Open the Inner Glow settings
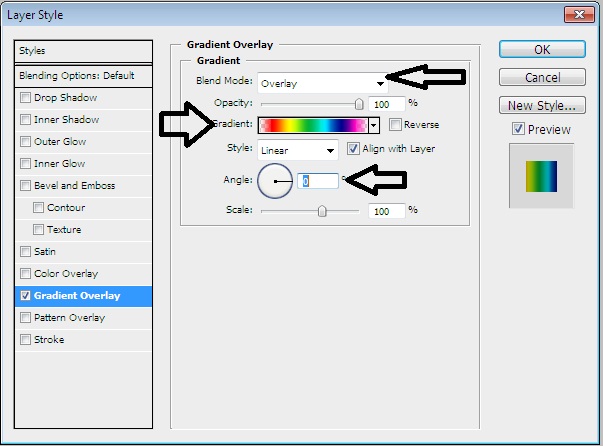The image size is (603, 446). coord(59,163)
